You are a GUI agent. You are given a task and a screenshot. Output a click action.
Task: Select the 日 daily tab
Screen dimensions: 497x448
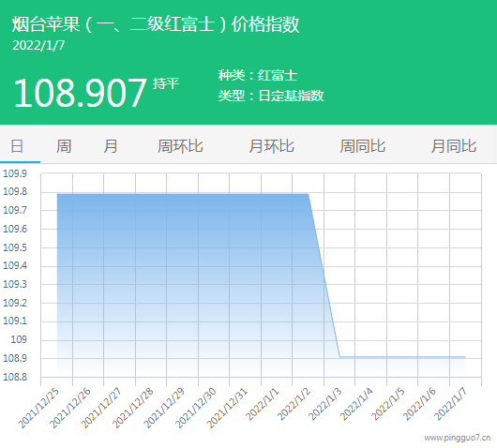click(17, 146)
